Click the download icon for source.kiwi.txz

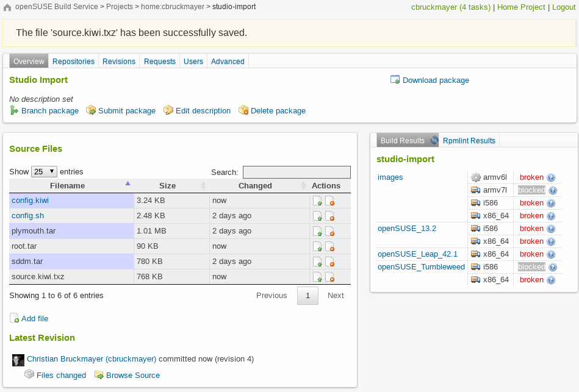coord(317,277)
